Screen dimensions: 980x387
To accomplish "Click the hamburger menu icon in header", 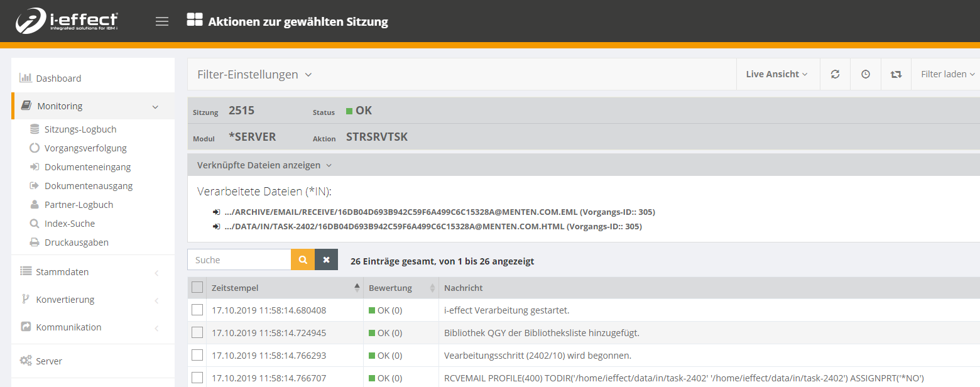I will (x=162, y=22).
